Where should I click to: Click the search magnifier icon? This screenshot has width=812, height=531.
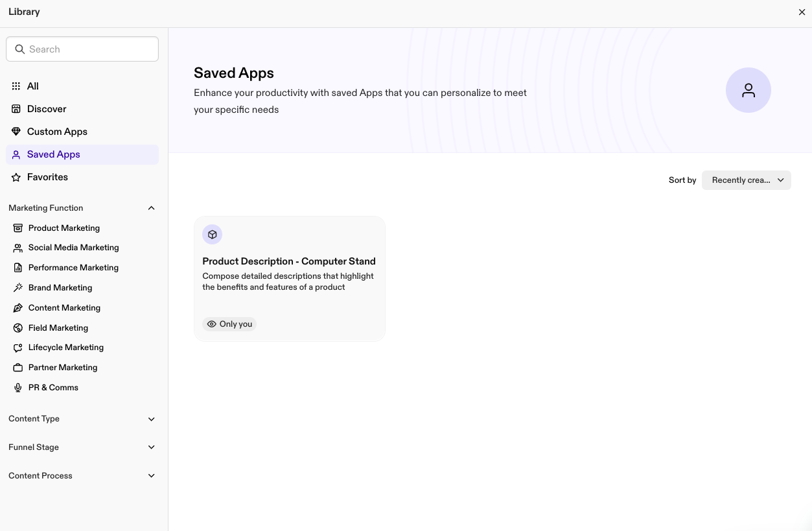click(x=19, y=49)
